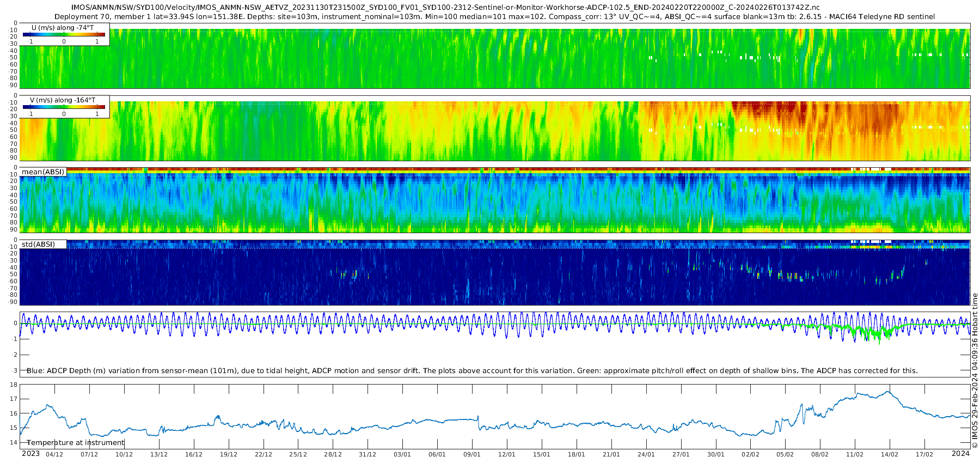Select the 09/01 date on time axis
Screen dimensions: 980x463
tap(471, 454)
